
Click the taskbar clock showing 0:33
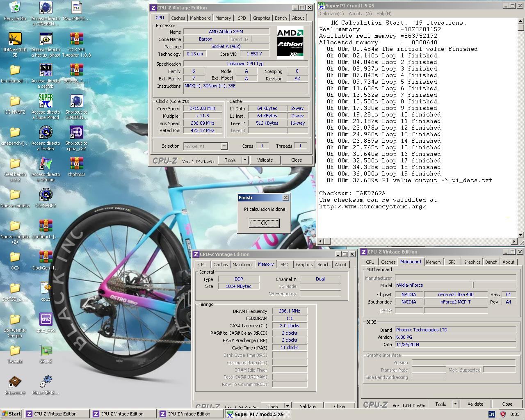515,414
